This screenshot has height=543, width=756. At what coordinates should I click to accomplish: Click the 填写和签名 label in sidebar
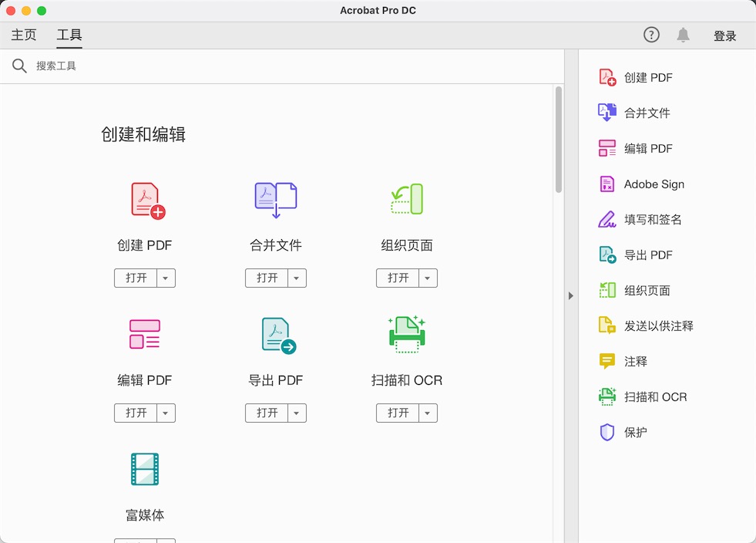653,220
